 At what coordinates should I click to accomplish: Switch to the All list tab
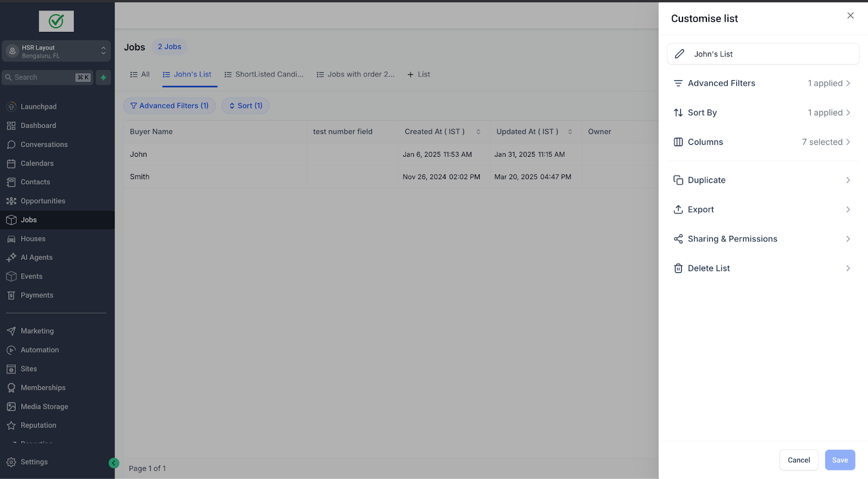coord(140,74)
